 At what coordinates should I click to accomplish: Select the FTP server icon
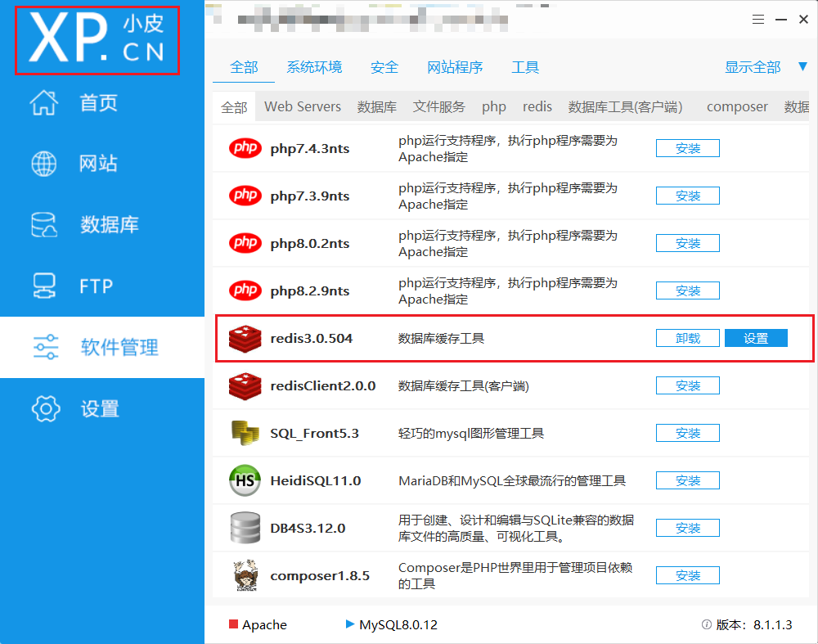coord(44,286)
